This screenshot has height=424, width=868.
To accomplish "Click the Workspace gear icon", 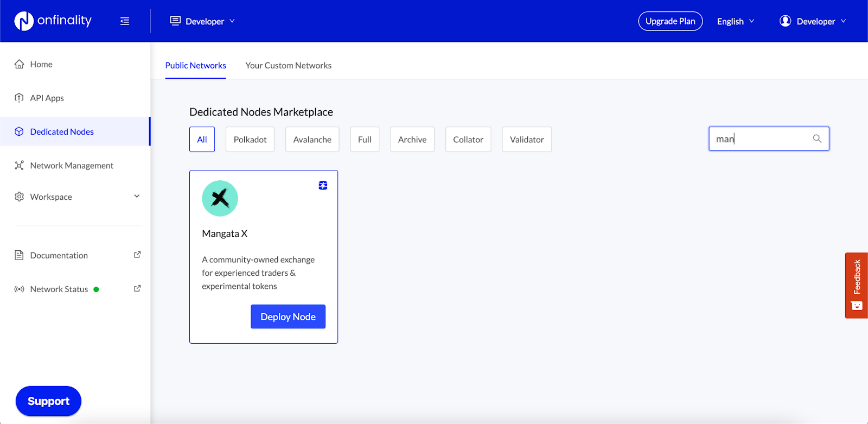I will pyautogui.click(x=20, y=197).
